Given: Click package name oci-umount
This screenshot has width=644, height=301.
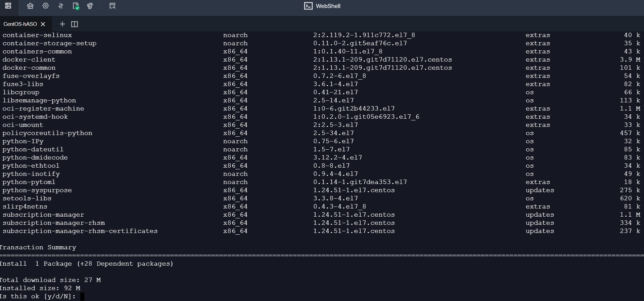Looking at the screenshot, I should click(x=23, y=125).
